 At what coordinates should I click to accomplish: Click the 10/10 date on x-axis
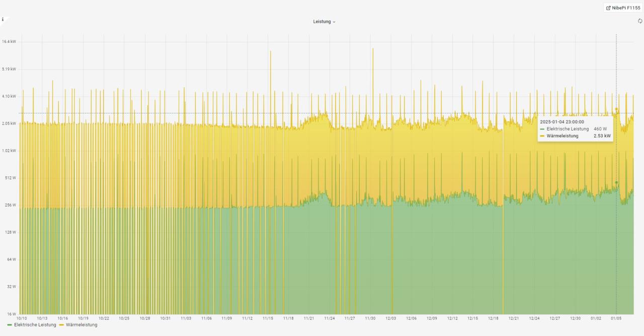tap(22, 318)
